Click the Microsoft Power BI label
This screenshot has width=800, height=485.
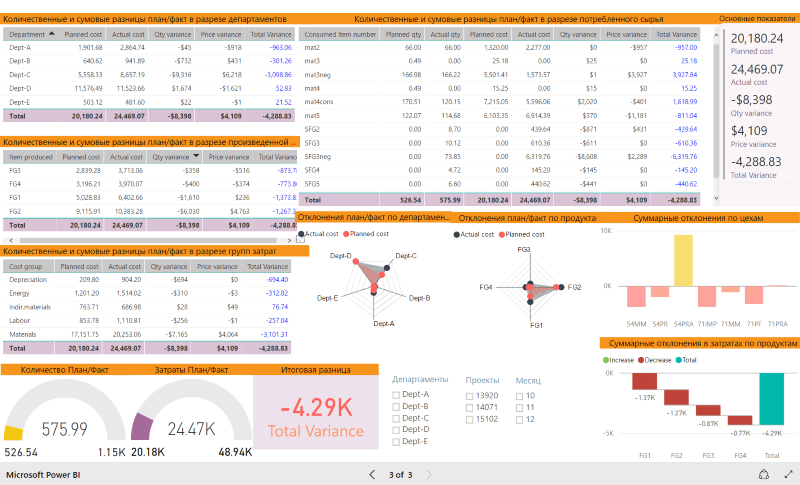pyautogui.click(x=42, y=475)
